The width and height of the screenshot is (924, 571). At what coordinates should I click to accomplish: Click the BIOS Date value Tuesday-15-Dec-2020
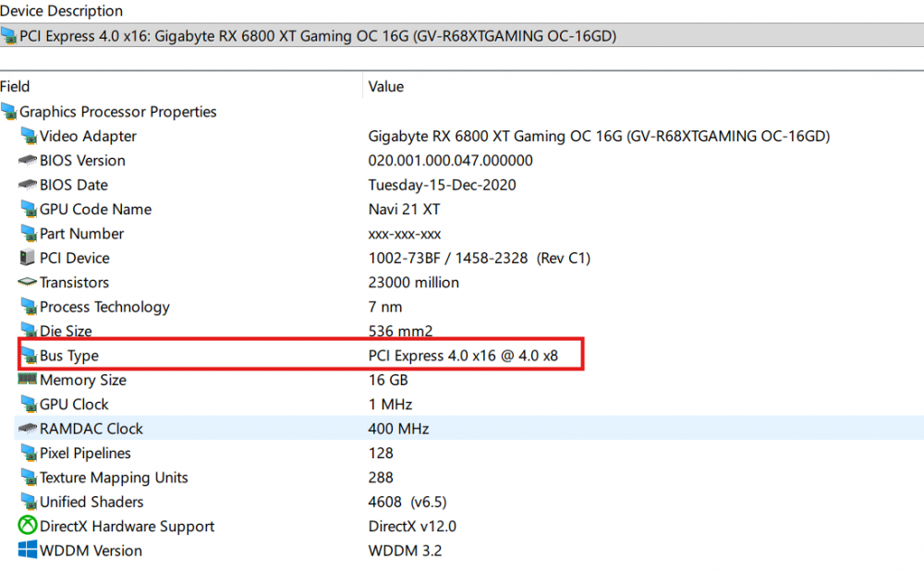pyautogui.click(x=442, y=185)
